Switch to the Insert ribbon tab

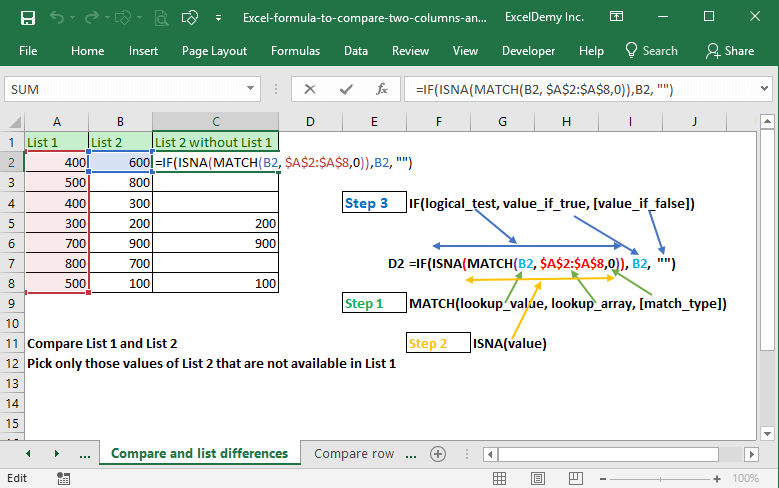pyautogui.click(x=143, y=51)
